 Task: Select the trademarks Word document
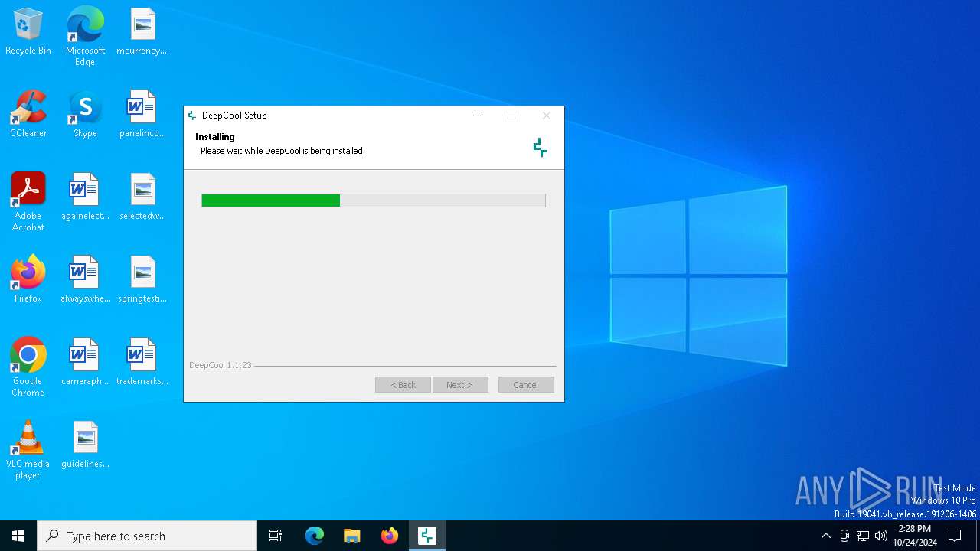142,363
